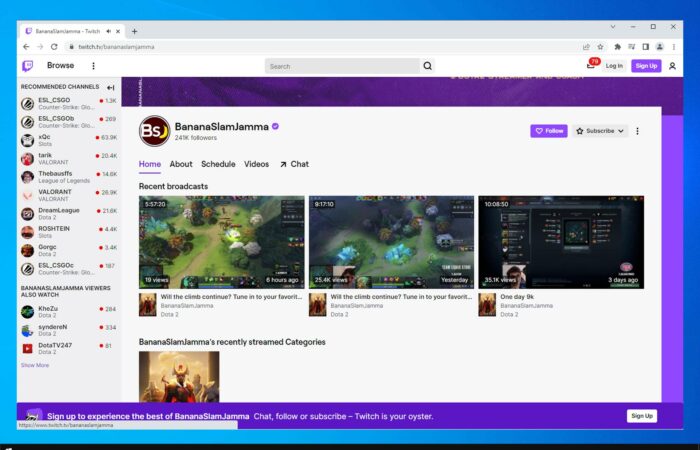Mute the tab audio speaker icon

(108, 31)
